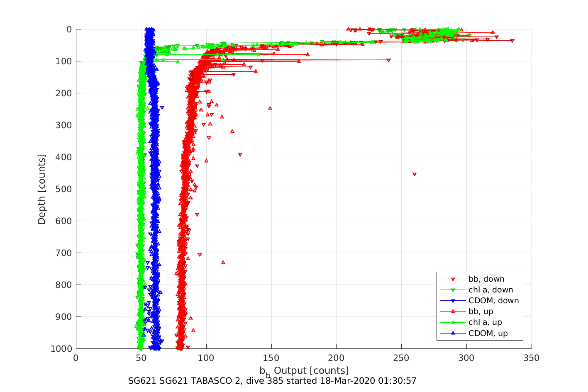The height and width of the screenshot is (392, 588).
Task: Click the red up-triangle outlier near 150 counts, depth 250
Action: [270, 108]
